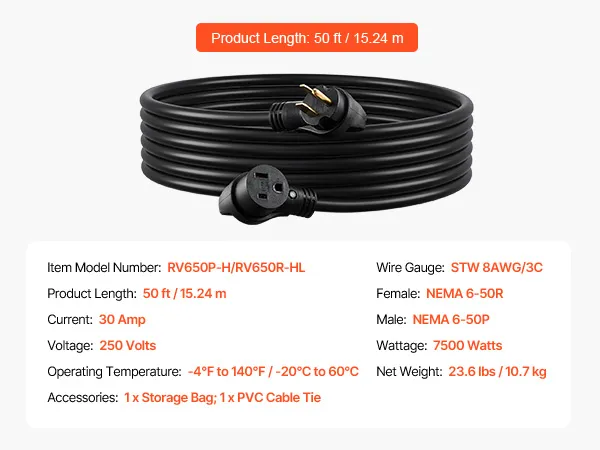Screen dimensions: 600x450
Task: Click the orange Product Length banner
Action: tap(307, 38)
